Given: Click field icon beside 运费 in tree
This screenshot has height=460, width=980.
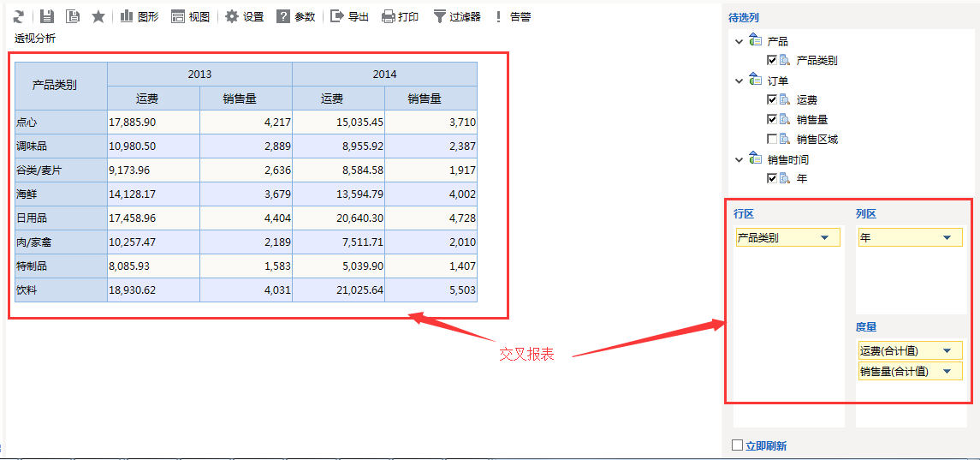Looking at the screenshot, I should coord(784,99).
